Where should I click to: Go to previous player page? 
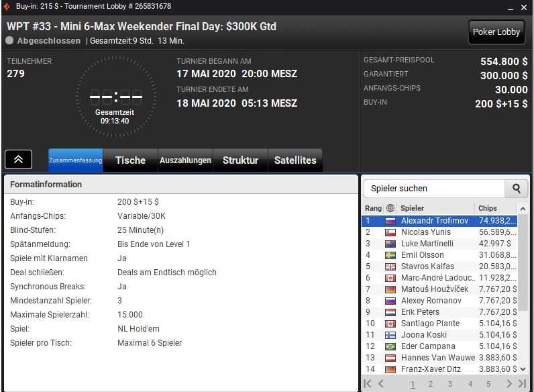[x=381, y=384]
